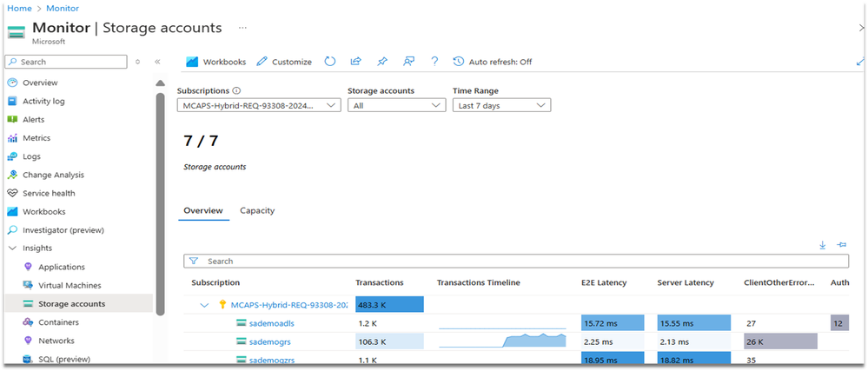Screen dimensions: 868x371
Task: Sort by the Server Latency column header
Action: click(x=686, y=283)
